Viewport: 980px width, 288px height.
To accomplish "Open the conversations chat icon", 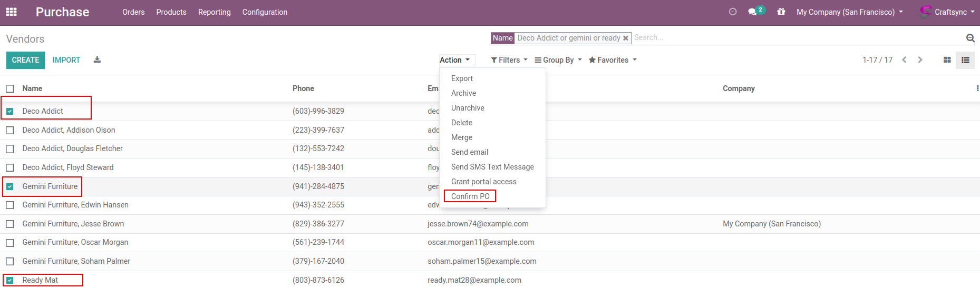I will 753,12.
